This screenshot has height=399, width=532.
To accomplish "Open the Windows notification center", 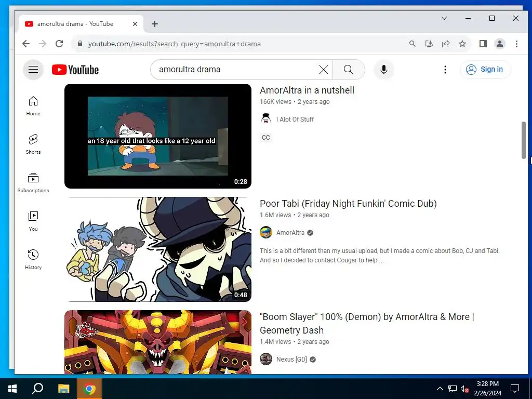I will point(515,389).
